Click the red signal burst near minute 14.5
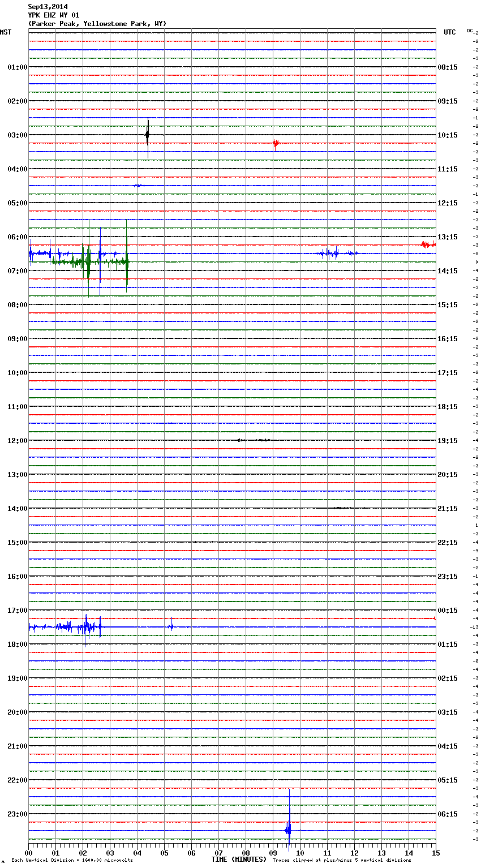The image size is (481, 868). (428, 244)
